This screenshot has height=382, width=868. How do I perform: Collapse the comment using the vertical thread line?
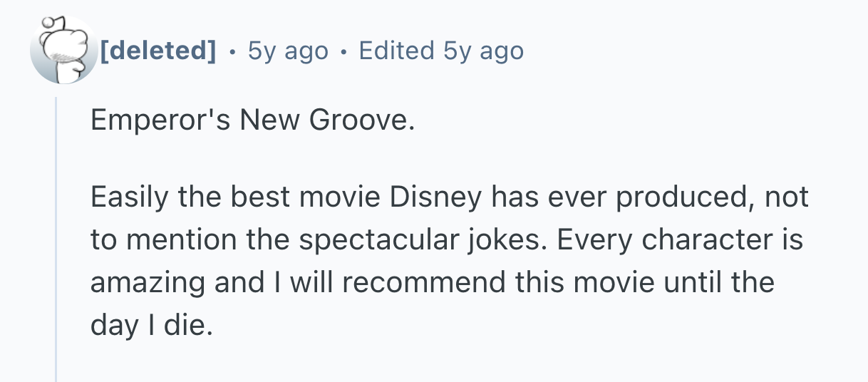pyautogui.click(x=56, y=235)
